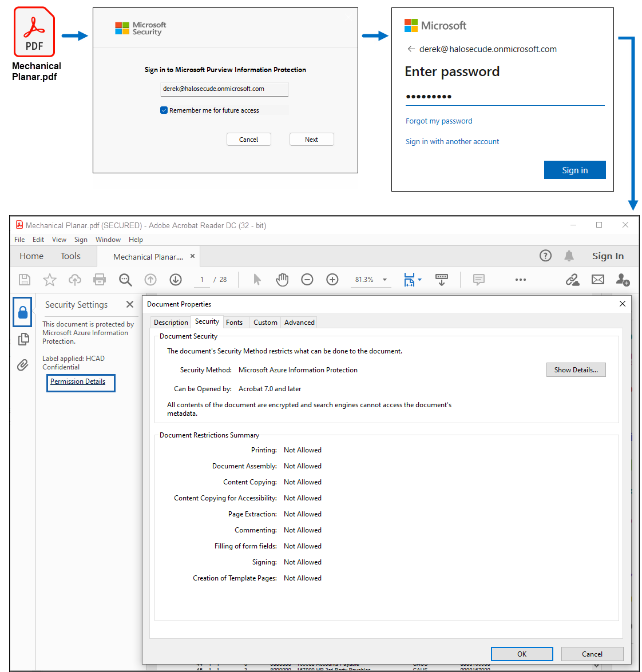Open the more tools ellipsis menu

tap(520, 280)
